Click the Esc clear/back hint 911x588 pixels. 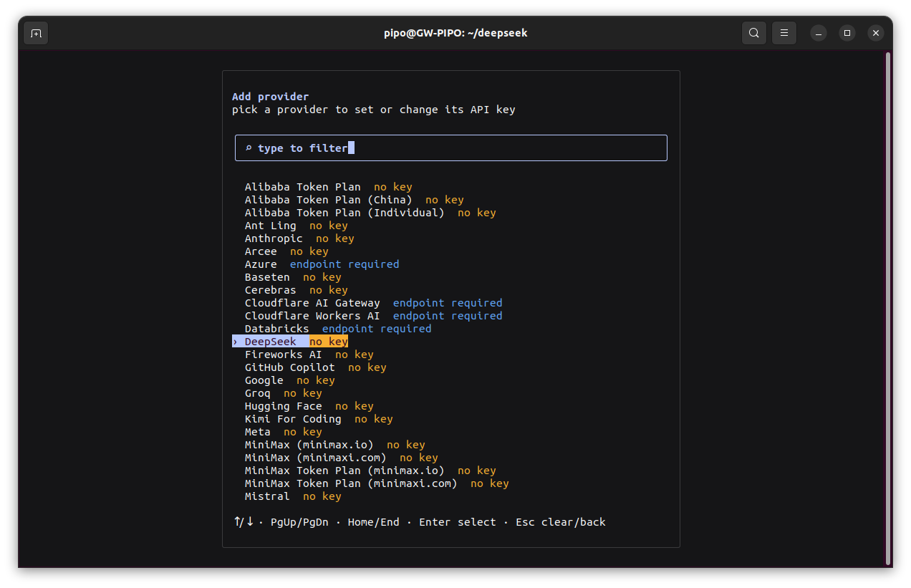561,522
